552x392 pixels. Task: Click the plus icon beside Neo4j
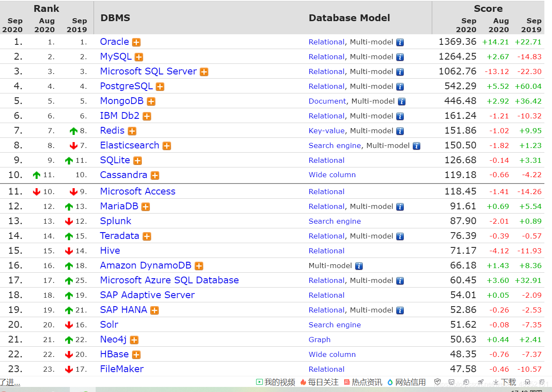(x=134, y=340)
